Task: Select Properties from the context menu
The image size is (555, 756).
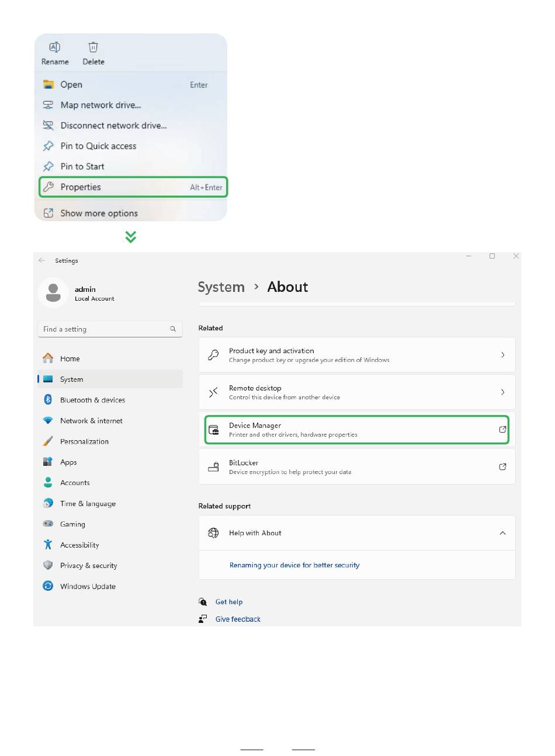Action: pyautogui.click(x=133, y=187)
